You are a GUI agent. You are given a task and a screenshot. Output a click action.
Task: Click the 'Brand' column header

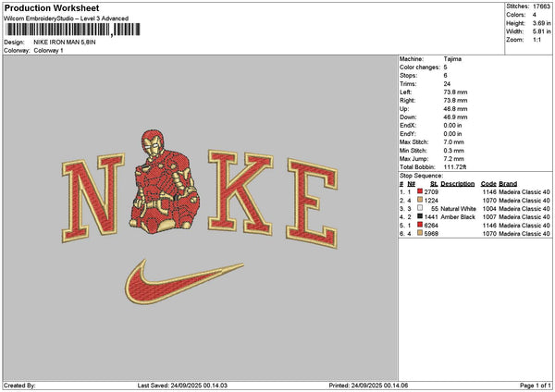(508, 184)
